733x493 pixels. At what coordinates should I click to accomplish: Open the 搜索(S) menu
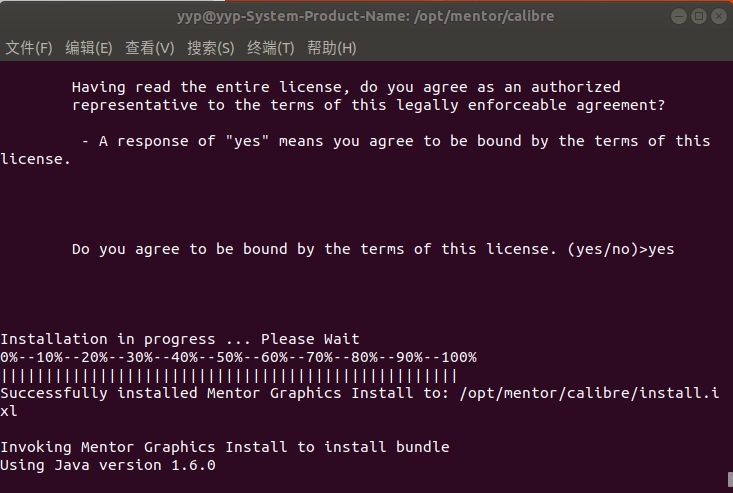[x=210, y=48]
